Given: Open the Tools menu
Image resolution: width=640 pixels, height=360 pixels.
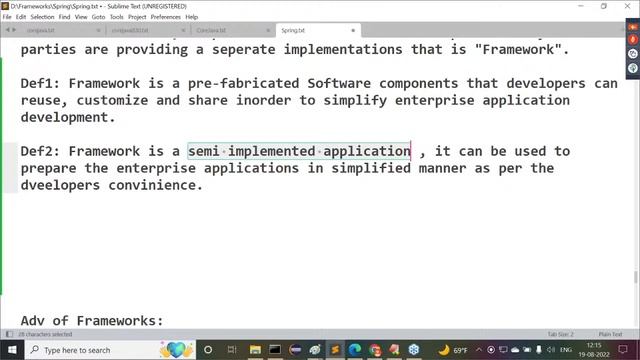Looking at the screenshot, I should coord(116,17).
